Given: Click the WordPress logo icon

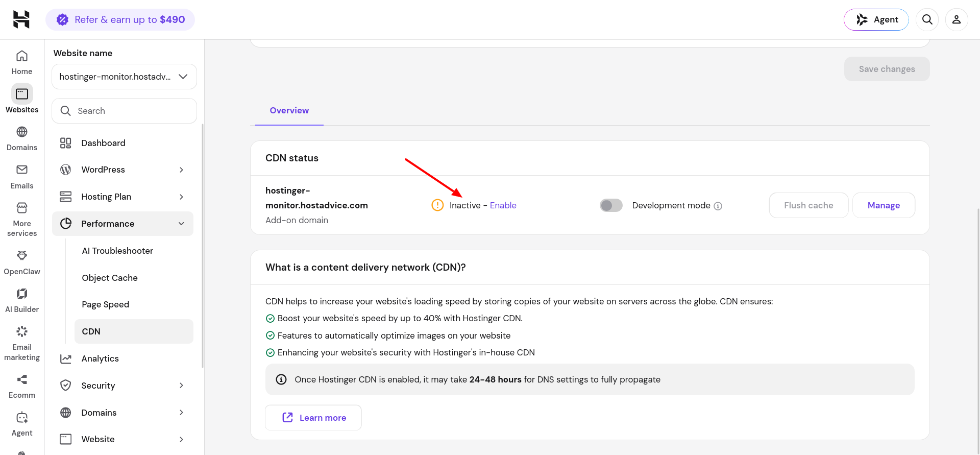Looking at the screenshot, I should coord(66,170).
